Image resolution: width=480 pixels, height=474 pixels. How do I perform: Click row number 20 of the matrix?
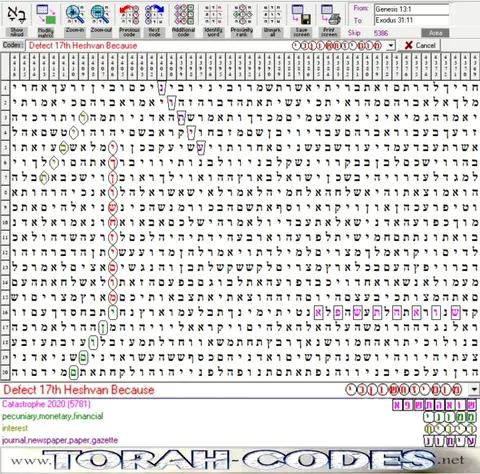point(5,372)
